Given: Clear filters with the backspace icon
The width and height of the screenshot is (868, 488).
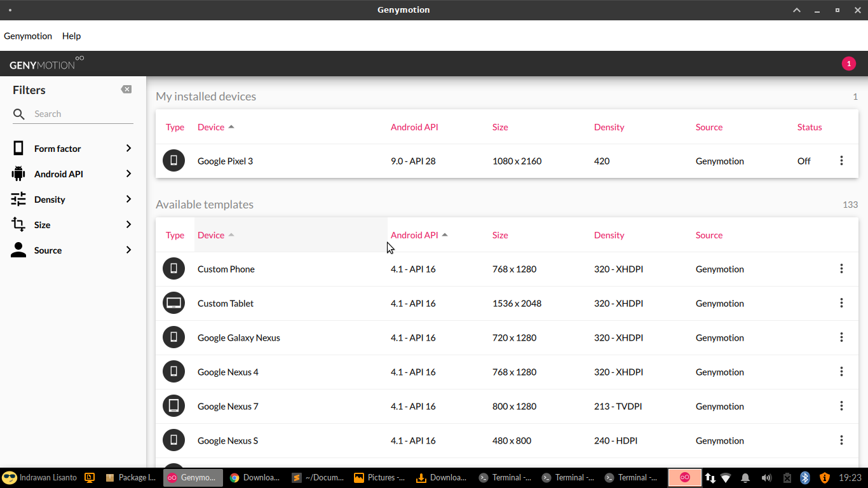Looking at the screenshot, I should pos(126,90).
